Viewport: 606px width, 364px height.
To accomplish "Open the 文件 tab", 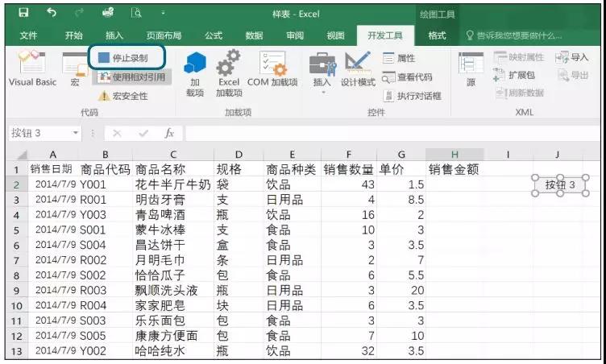I will (28, 35).
